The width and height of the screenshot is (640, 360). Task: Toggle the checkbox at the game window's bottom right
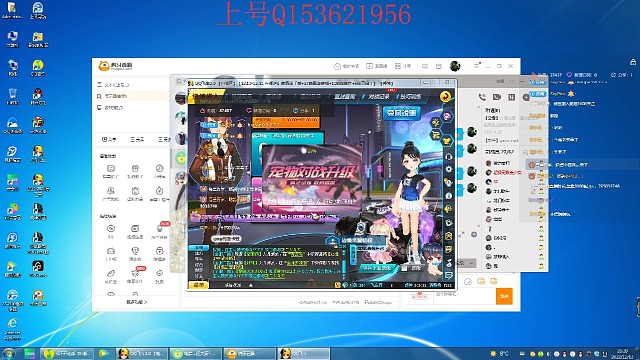[404, 268]
